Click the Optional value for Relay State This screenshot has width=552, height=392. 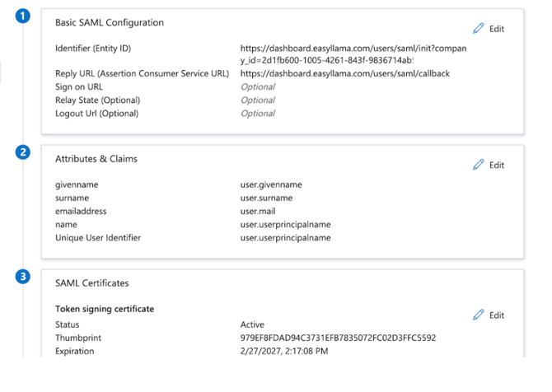point(257,100)
